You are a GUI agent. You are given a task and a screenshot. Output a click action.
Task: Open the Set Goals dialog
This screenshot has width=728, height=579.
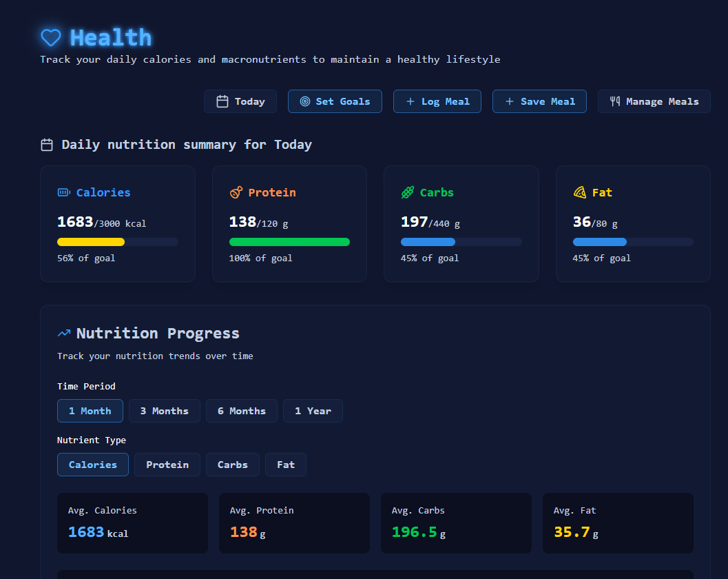point(335,101)
